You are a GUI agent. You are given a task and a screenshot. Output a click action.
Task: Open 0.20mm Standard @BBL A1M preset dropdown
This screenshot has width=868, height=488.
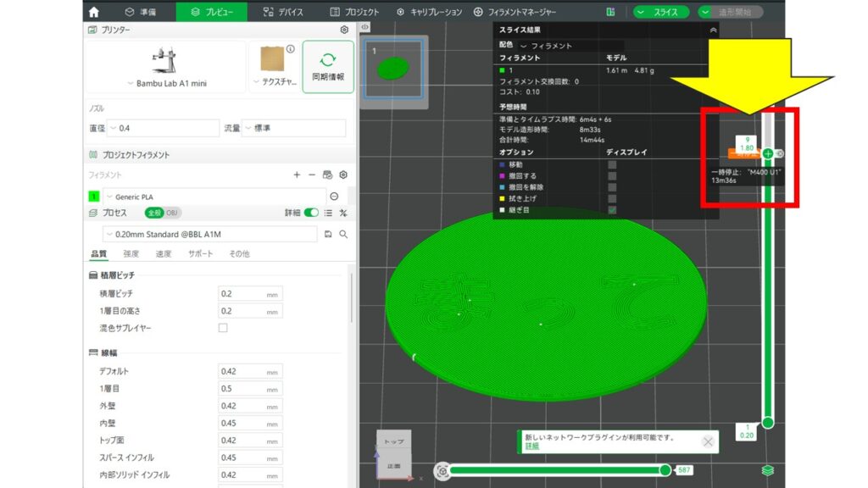point(210,234)
